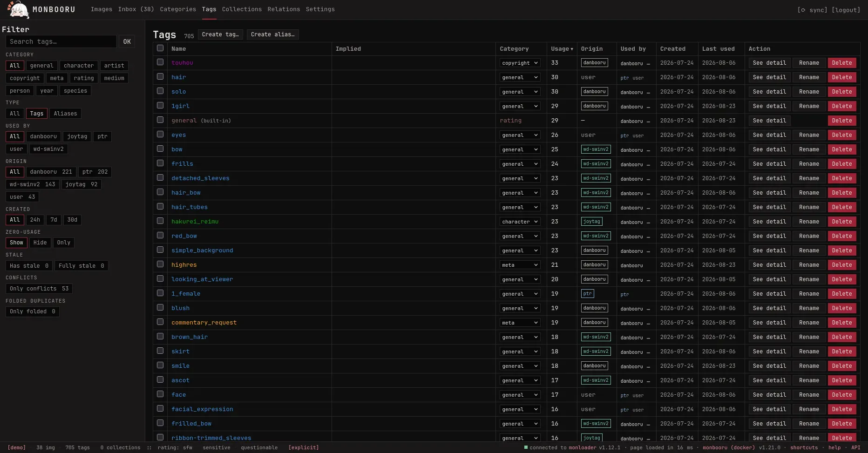Select the explicit rating in the status bar

point(304,447)
